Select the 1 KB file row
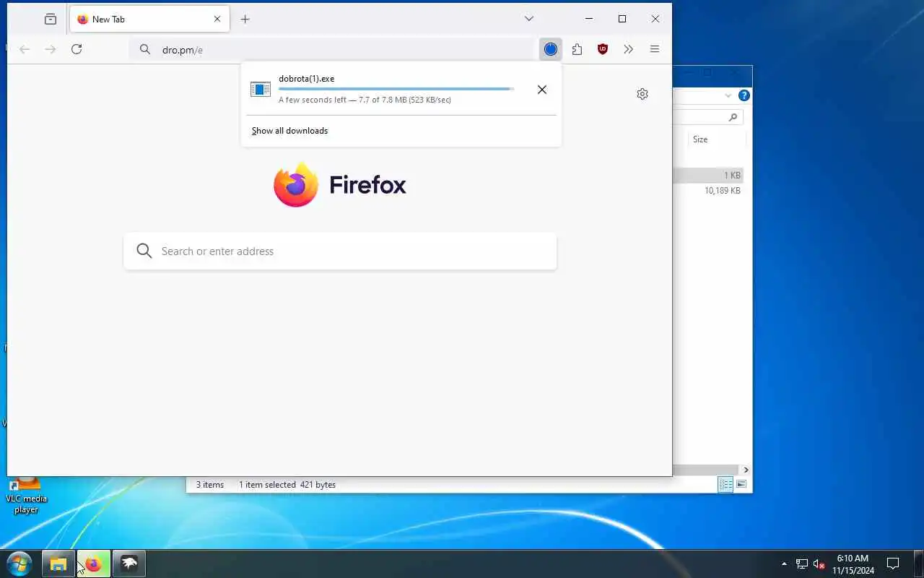 coord(707,175)
